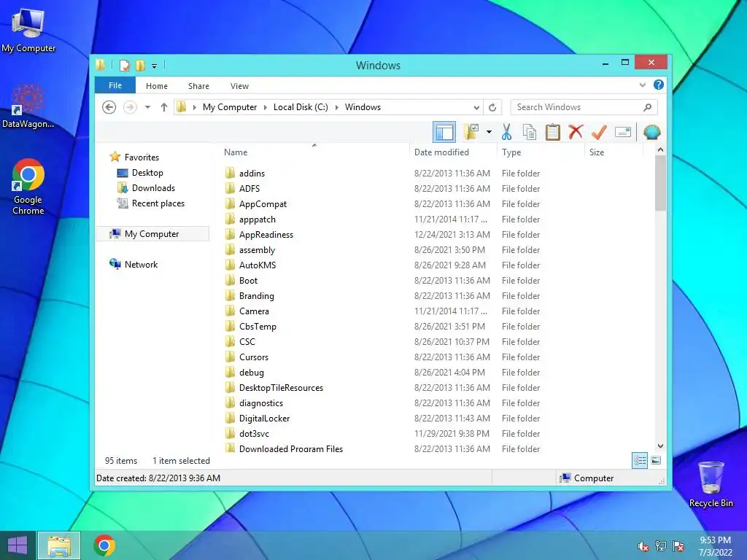Click the orange checkmark properties icon
The image size is (747, 560).
(x=599, y=132)
